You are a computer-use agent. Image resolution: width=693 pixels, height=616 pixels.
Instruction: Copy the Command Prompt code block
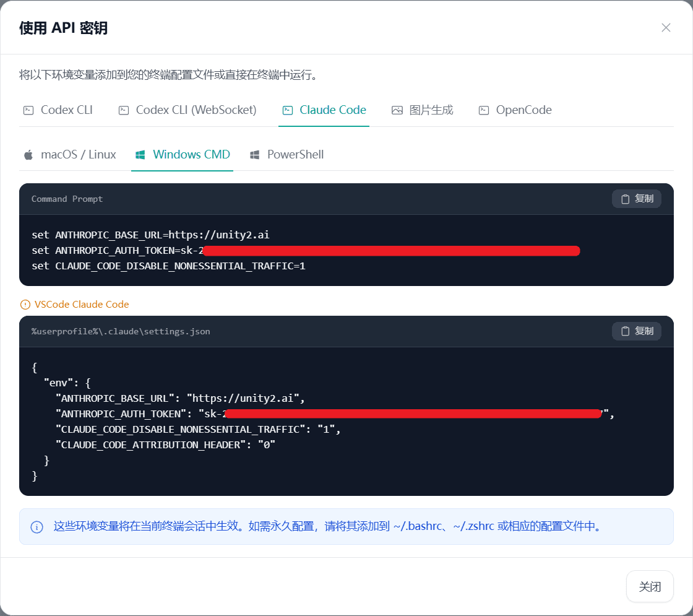pyautogui.click(x=637, y=199)
